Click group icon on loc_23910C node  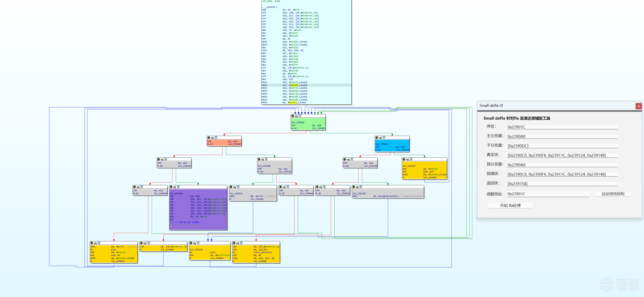pos(266,160)
